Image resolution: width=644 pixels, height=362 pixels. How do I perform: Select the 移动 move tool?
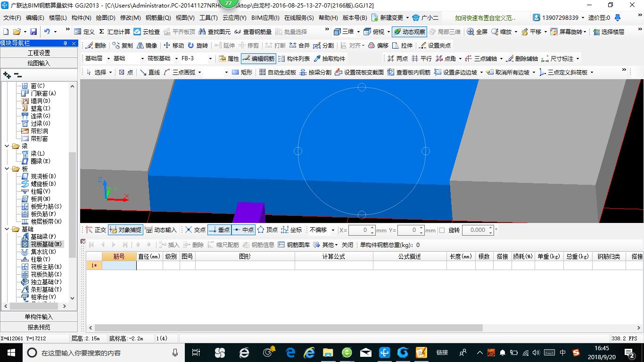(173, 46)
